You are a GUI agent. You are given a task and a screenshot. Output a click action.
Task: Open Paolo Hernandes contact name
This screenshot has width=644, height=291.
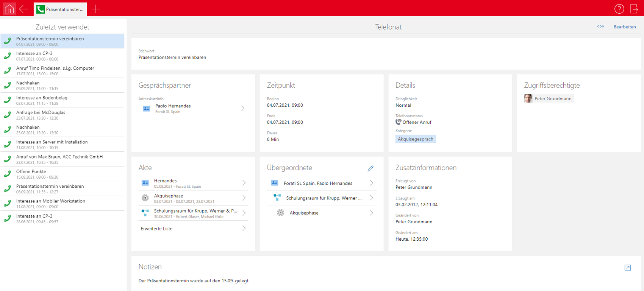pyautogui.click(x=173, y=106)
